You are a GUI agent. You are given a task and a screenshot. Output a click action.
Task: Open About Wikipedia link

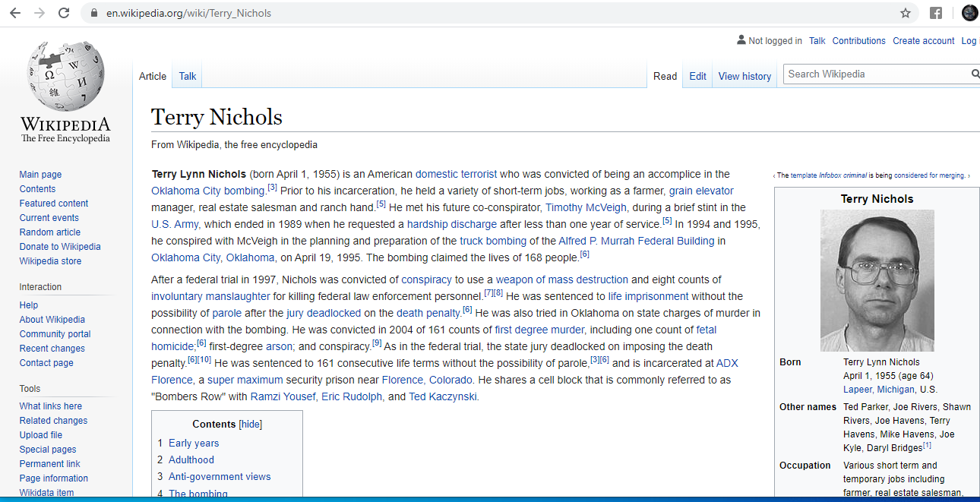click(52, 320)
